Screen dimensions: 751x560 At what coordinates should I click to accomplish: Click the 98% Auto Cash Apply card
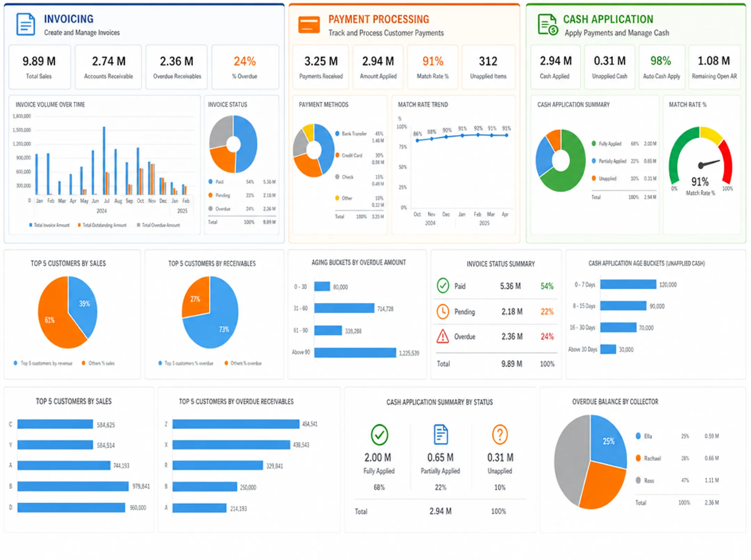point(661,67)
